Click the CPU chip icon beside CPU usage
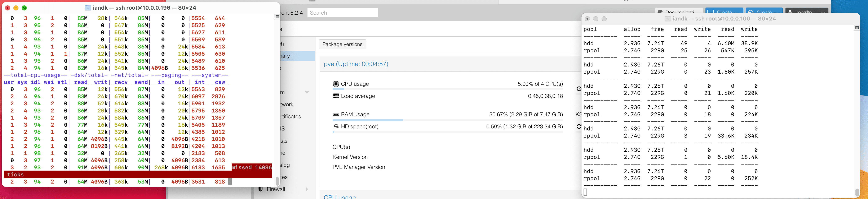The image size is (868, 199). [x=336, y=84]
